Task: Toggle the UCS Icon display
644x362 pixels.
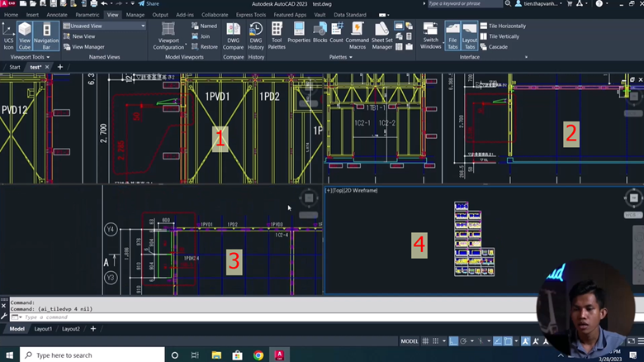Action: tap(8, 36)
